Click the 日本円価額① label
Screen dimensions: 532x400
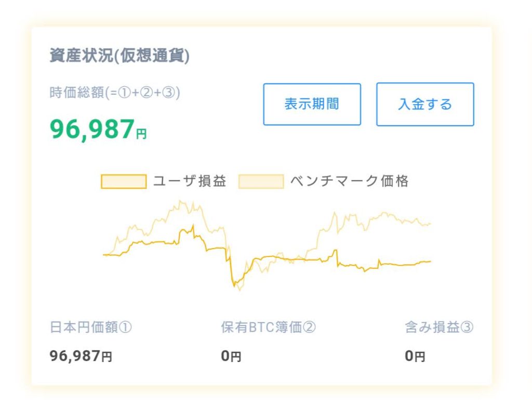point(90,327)
